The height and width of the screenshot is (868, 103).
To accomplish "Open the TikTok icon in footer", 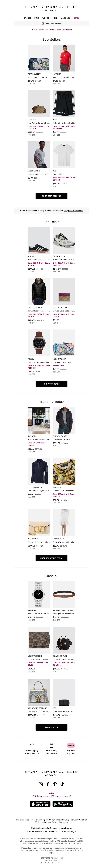I will [x=62, y=784].
